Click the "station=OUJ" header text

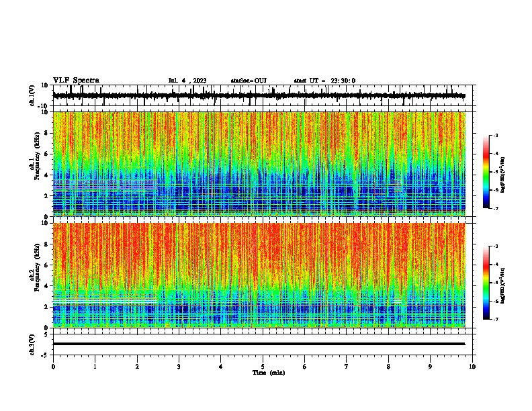point(249,81)
